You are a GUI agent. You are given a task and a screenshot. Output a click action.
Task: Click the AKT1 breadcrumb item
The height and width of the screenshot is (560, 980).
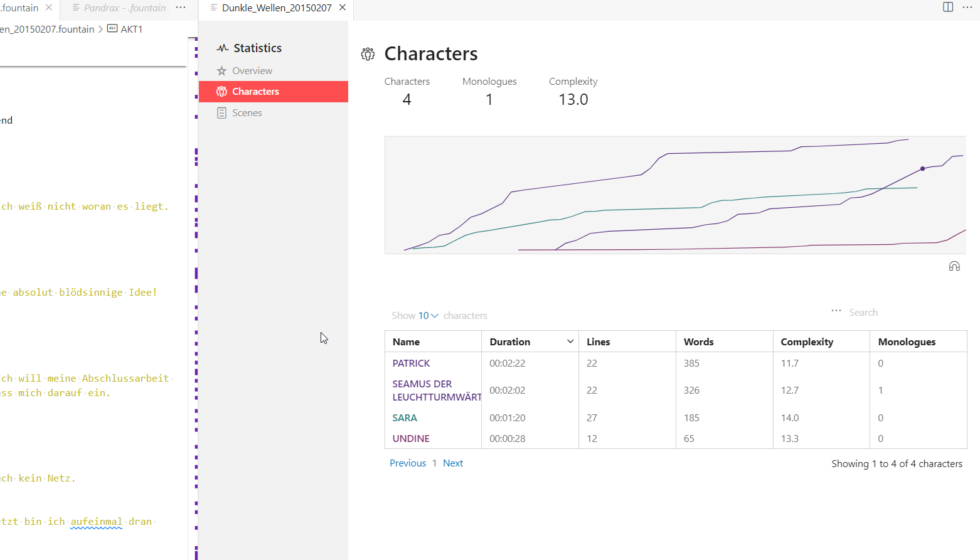132,29
